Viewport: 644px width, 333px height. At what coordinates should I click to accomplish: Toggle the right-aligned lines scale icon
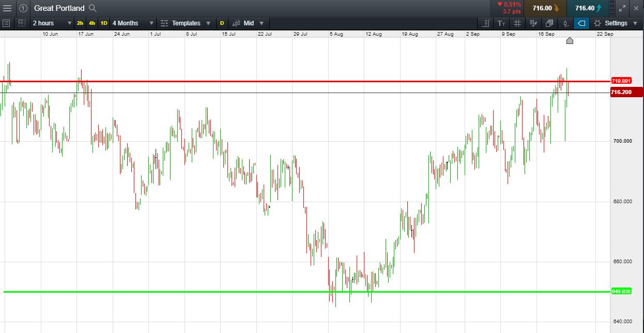[485, 23]
